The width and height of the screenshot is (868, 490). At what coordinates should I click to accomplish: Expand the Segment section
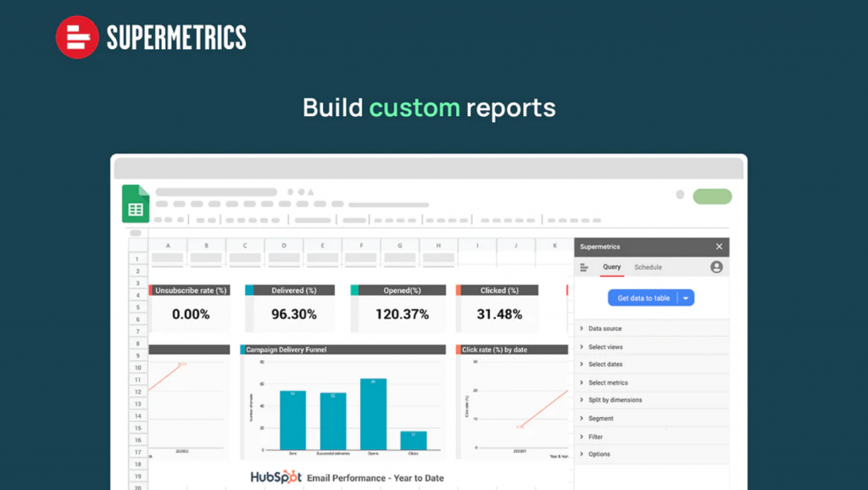point(652,418)
